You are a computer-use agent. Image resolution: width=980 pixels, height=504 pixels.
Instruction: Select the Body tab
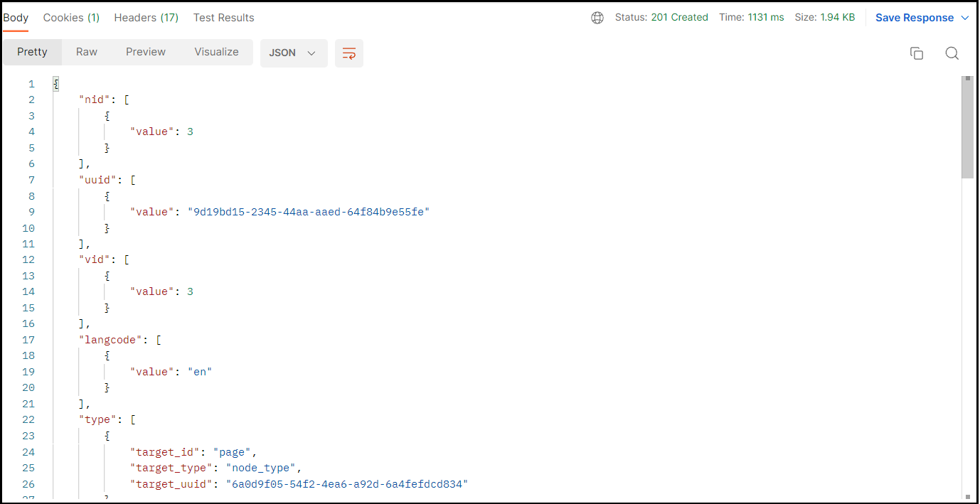point(16,18)
